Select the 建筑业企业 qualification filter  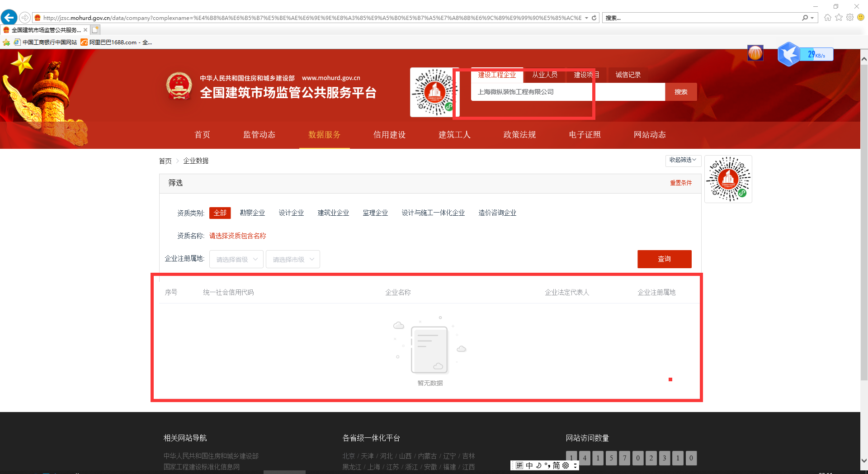[333, 213]
